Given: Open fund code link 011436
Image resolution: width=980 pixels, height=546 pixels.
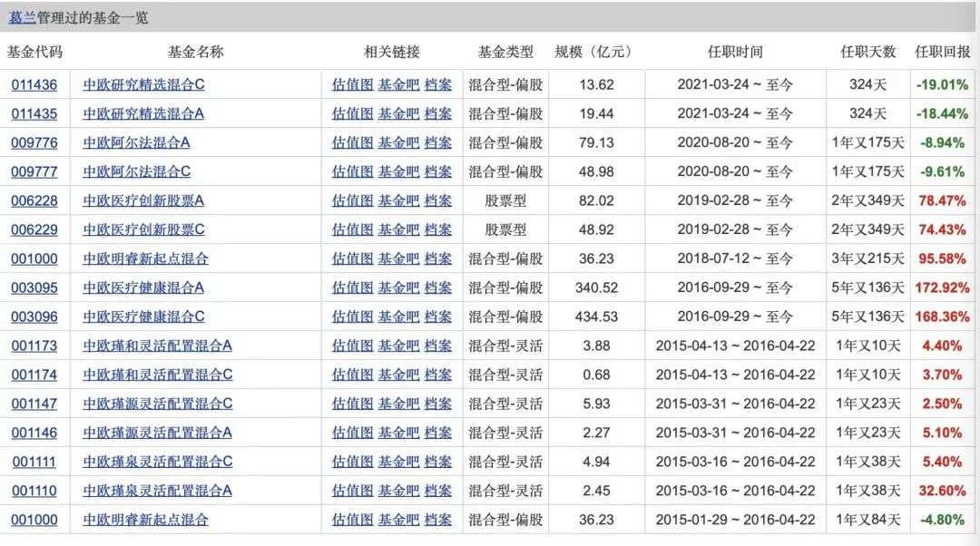Looking at the screenshot, I should click(x=34, y=85).
